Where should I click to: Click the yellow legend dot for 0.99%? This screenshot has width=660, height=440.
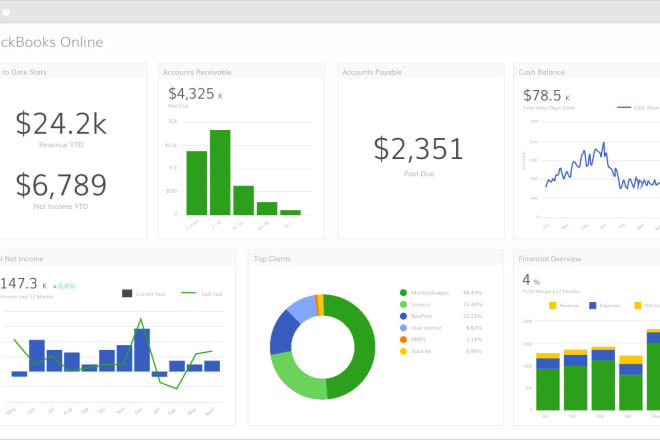403,351
